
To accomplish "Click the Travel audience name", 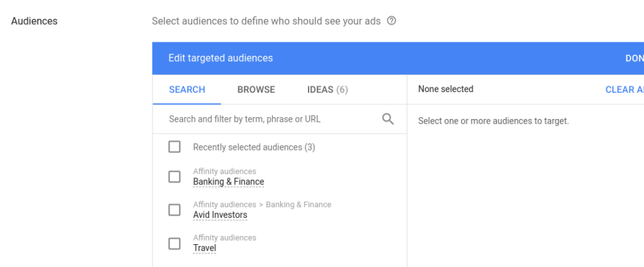I will pos(204,248).
